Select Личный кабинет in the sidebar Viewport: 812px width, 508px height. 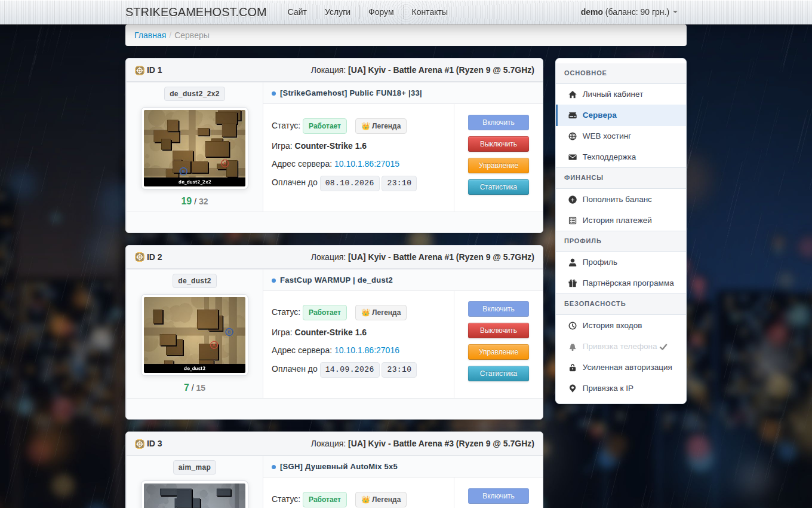(621, 94)
